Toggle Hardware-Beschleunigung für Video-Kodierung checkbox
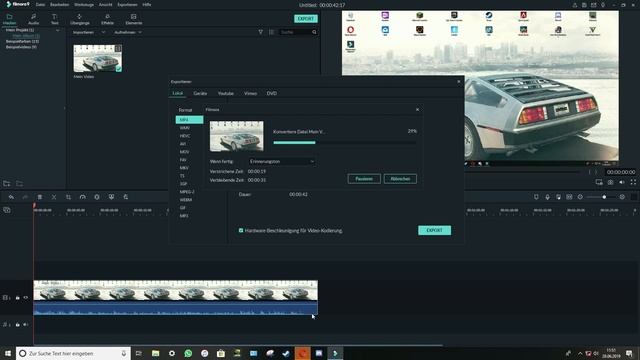This screenshot has width=640, height=360. pos(241,231)
